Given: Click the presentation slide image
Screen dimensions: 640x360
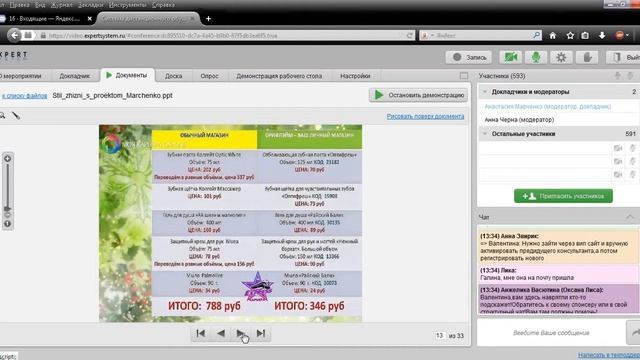Looking at the screenshot, I should click(230, 223).
